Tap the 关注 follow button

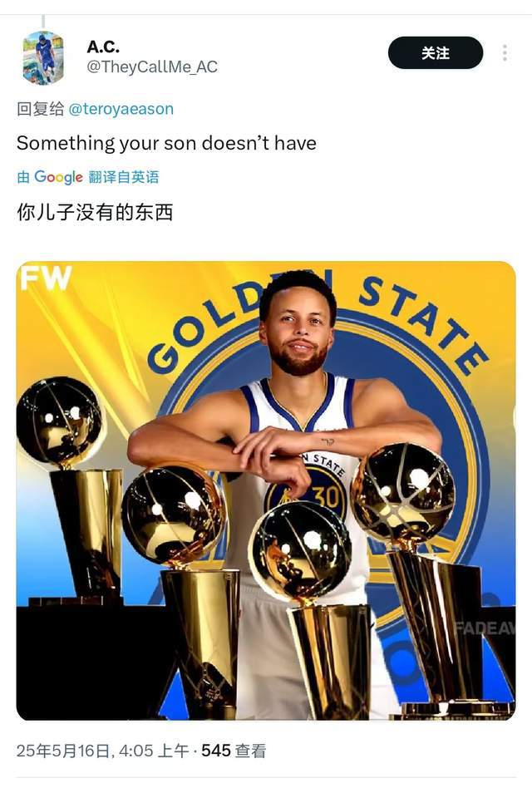click(436, 52)
